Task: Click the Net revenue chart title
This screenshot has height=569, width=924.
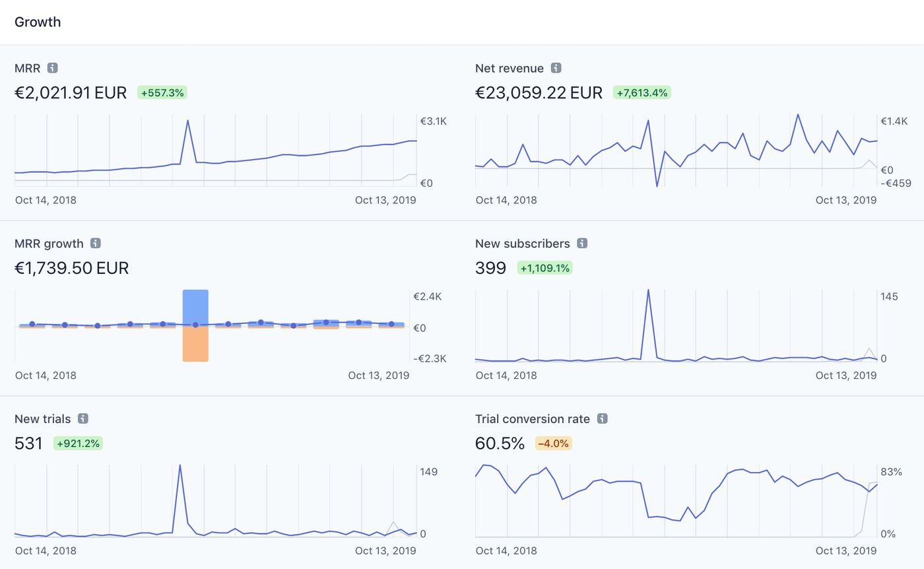Action: point(510,68)
